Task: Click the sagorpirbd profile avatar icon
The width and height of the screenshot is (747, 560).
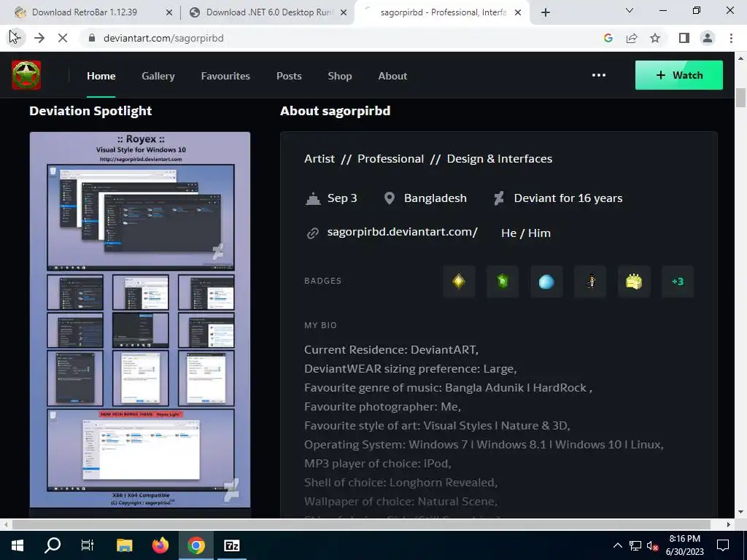Action: (x=26, y=75)
